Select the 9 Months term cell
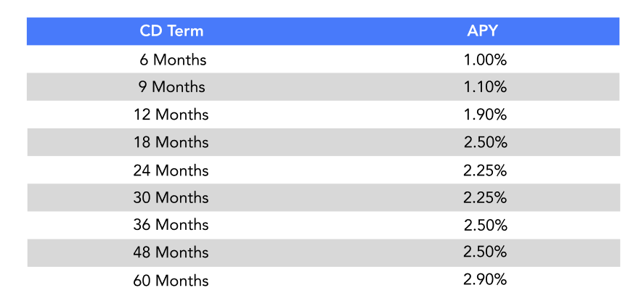Screen dimensions: 644x301 (171, 87)
